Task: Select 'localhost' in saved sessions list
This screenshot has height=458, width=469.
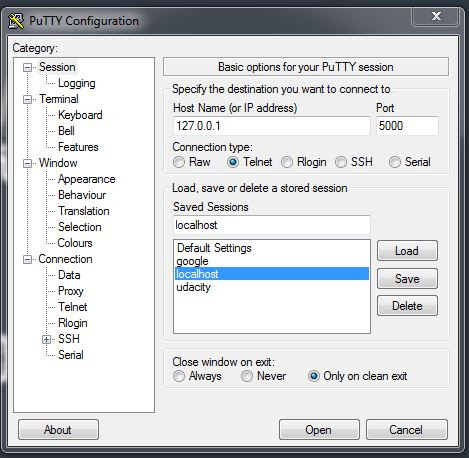Action: click(x=272, y=274)
